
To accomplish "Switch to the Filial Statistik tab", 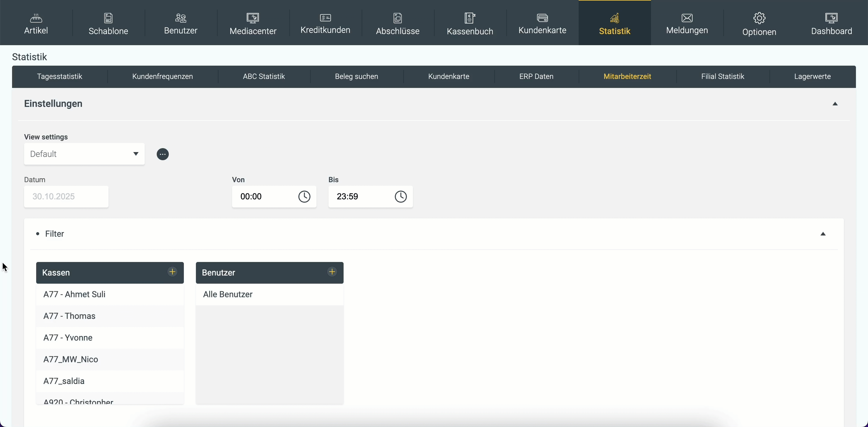I will (722, 76).
